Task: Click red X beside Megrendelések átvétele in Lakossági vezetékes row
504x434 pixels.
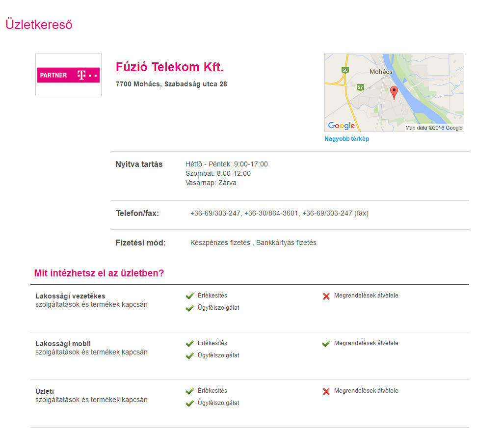Action: click(326, 296)
